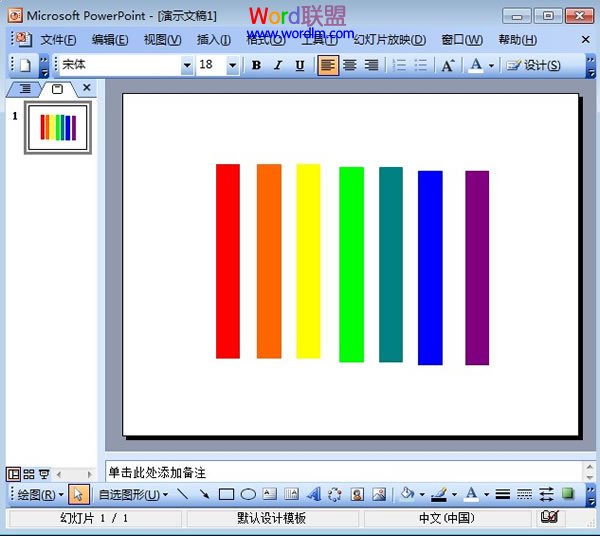Choose the line style icon
The image size is (600, 536).
pyautogui.click(x=502, y=494)
